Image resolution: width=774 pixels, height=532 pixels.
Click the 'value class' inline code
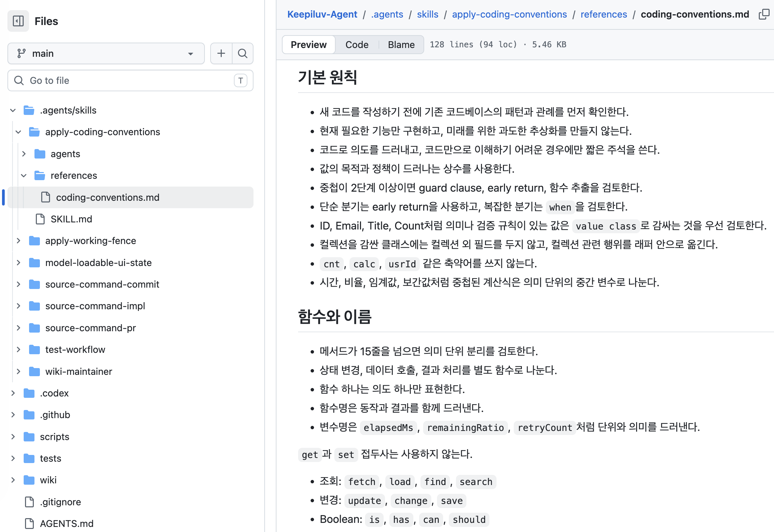(606, 226)
